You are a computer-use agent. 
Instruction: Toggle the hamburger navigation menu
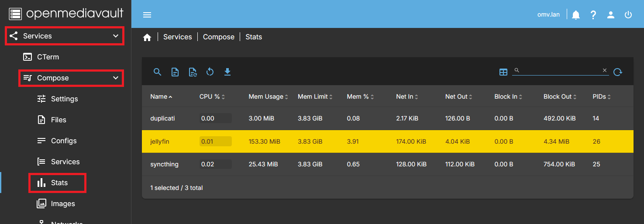pyautogui.click(x=147, y=15)
